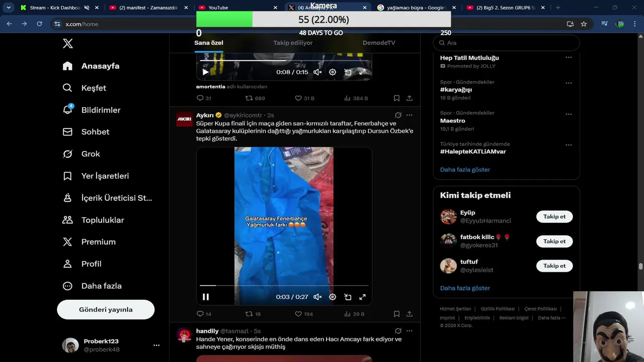Reply to the post with 31 replies
This screenshot has height=362, width=644.
[204, 98]
